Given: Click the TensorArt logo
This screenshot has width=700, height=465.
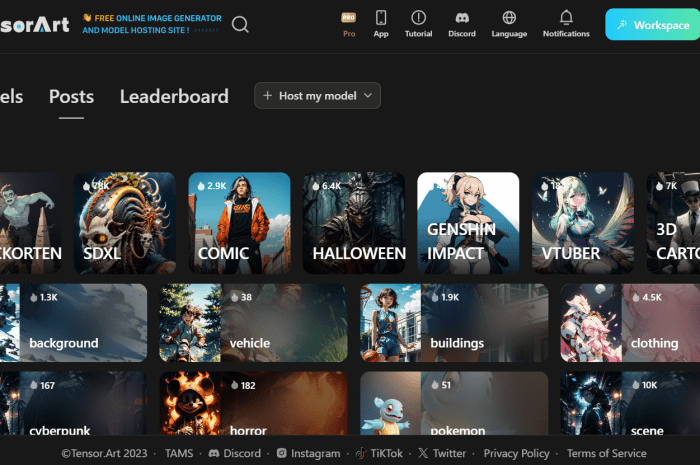Looking at the screenshot, I should [34, 25].
